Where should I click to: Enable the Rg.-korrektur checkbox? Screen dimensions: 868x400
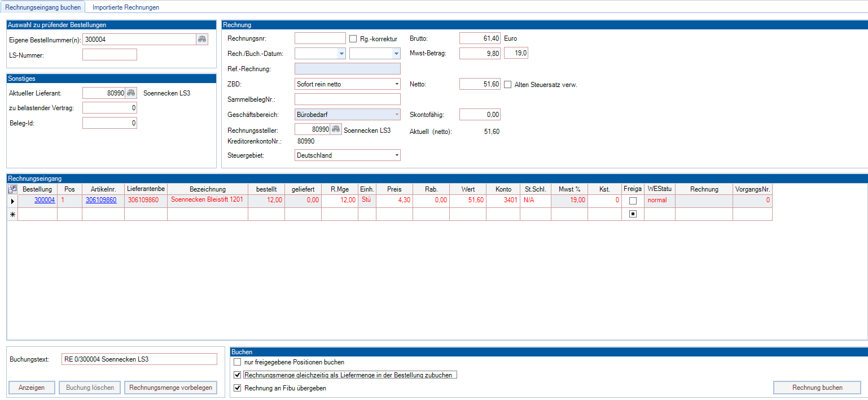tap(353, 39)
